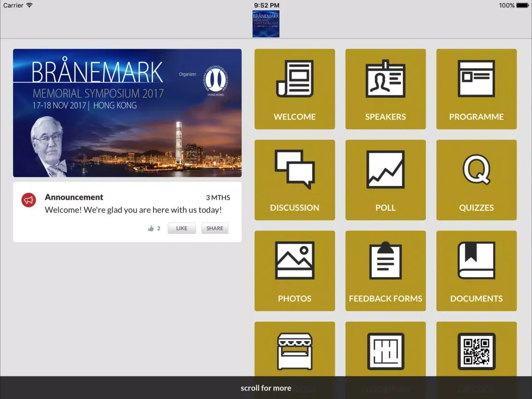This screenshot has width=532, height=399.
Task: Open the Programme tile
Action: click(x=476, y=89)
